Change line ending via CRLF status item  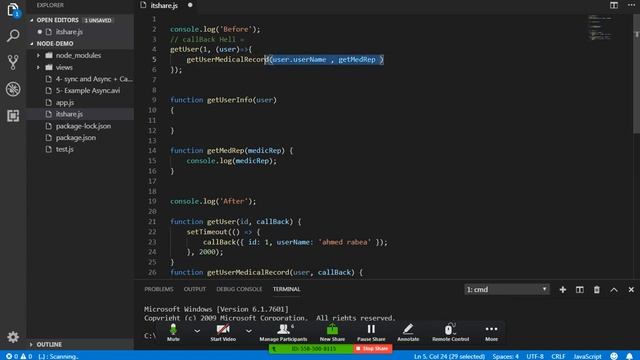pos(558,356)
